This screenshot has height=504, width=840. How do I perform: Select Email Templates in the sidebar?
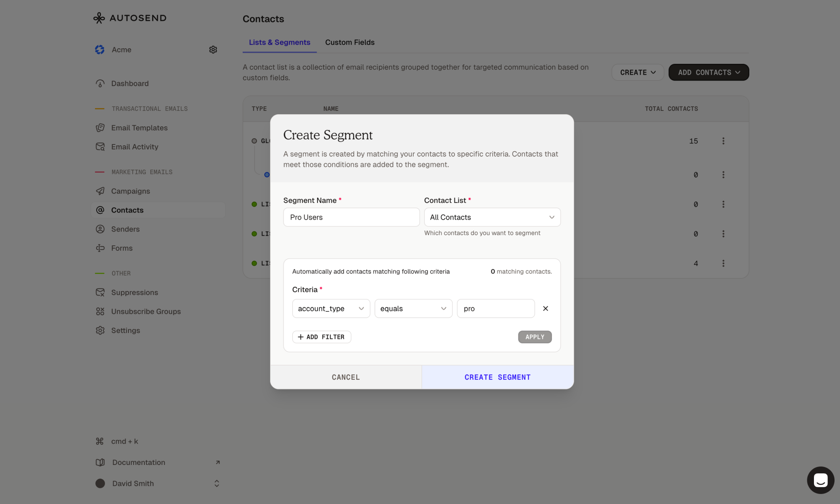(139, 128)
